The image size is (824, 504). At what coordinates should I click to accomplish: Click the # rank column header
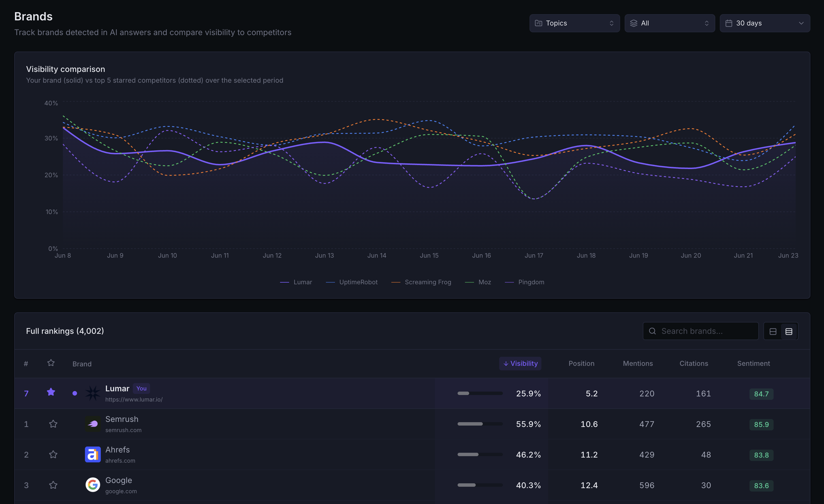(x=26, y=364)
